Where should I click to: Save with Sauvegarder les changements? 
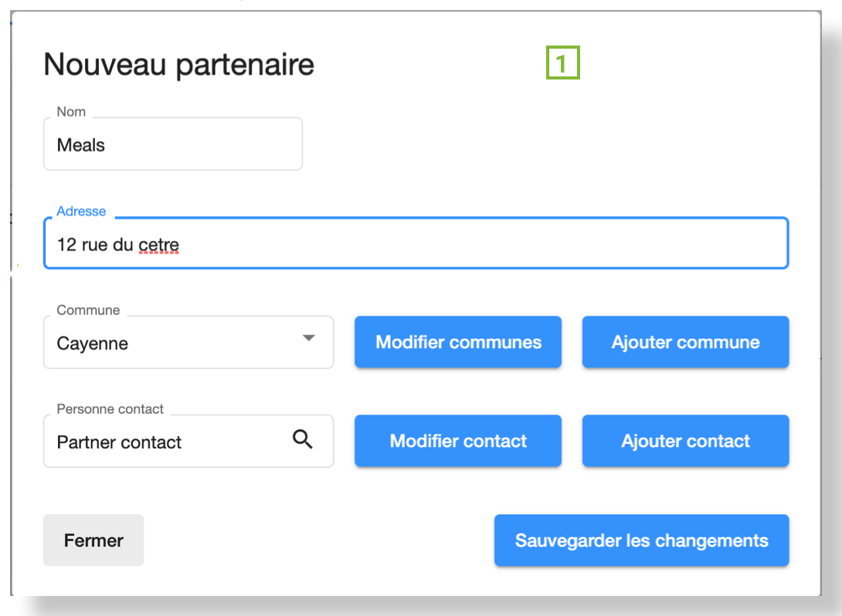click(x=641, y=540)
